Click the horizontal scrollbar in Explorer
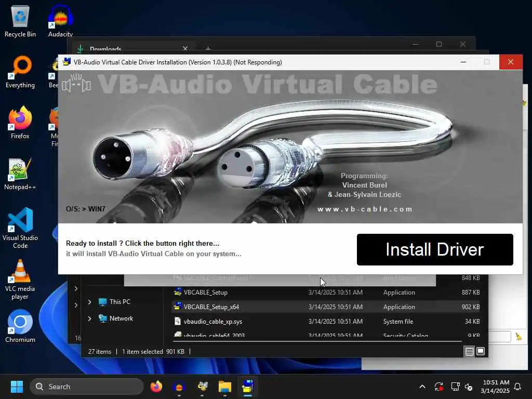Image resolution: width=532 pixels, height=399 pixels. pyautogui.click(x=317, y=341)
